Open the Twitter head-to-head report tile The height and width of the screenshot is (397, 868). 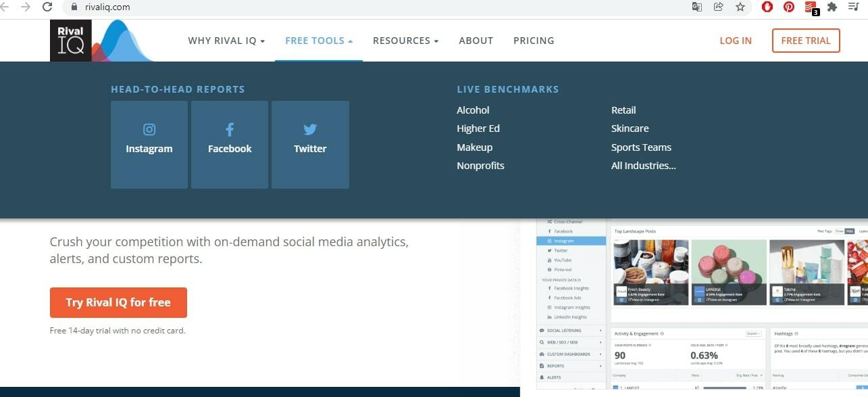pos(310,145)
